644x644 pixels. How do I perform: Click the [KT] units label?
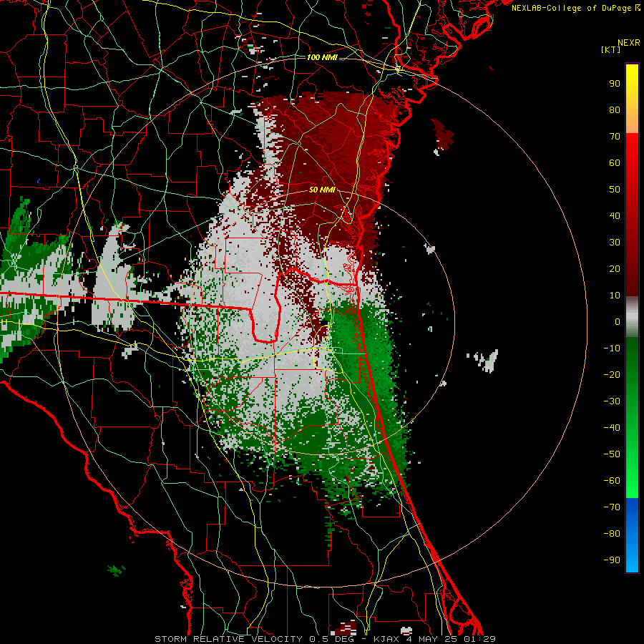coord(611,49)
